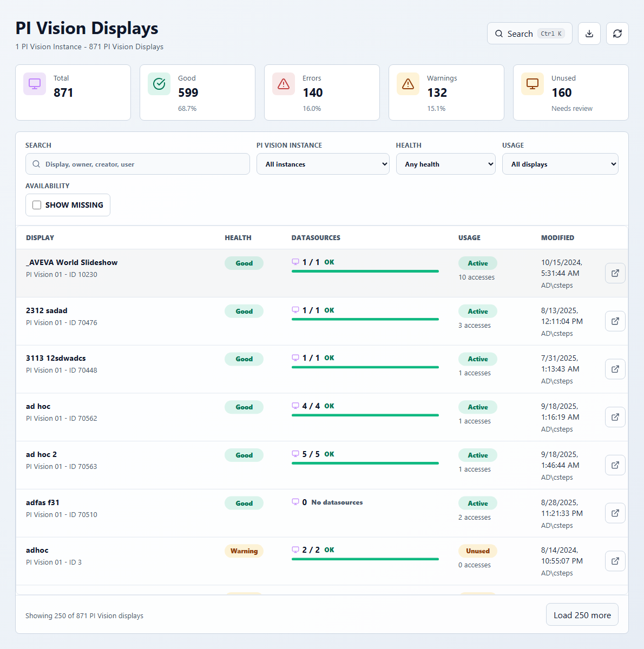Image resolution: width=644 pixels, height=649 pixels.
Task: Open the All displays usage dropdown
Action: (x=560, y=164)
